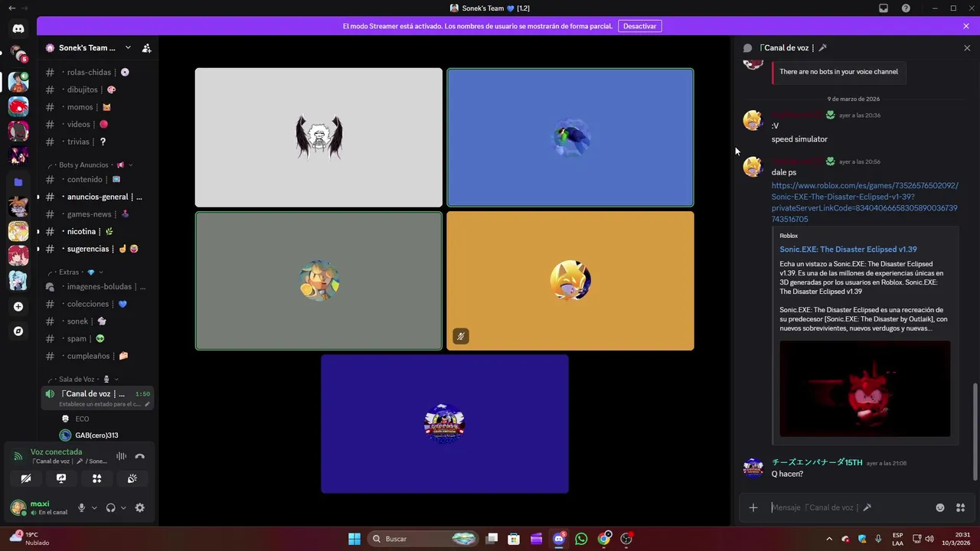
Task: Click the share your screen button
Action: coord(61,478)
